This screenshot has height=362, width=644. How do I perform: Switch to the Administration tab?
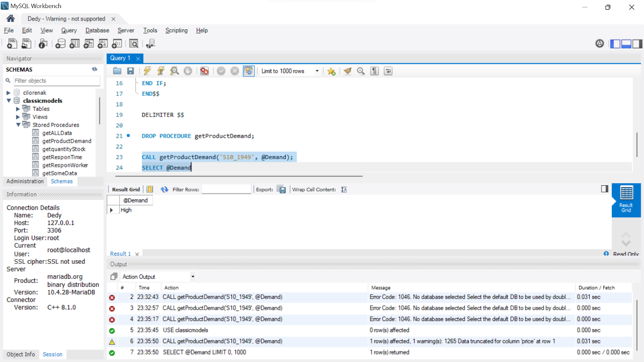click(25, 181)
